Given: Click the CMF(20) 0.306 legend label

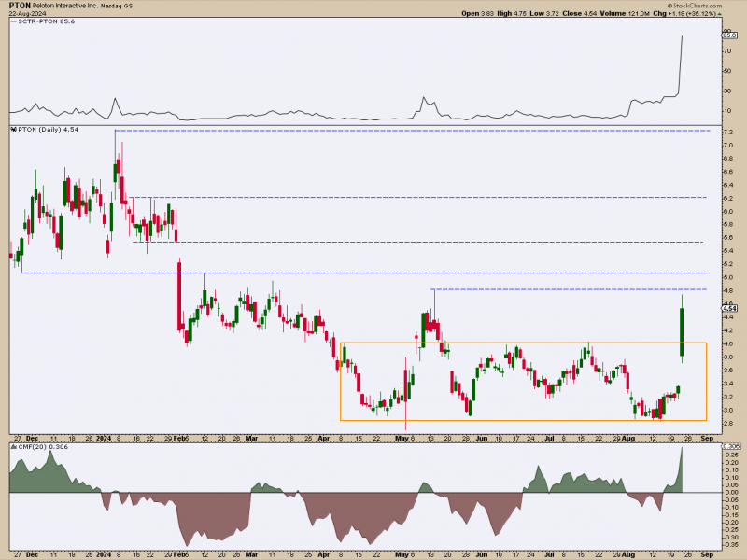Looking at the screenshot, I should [43, 447].
